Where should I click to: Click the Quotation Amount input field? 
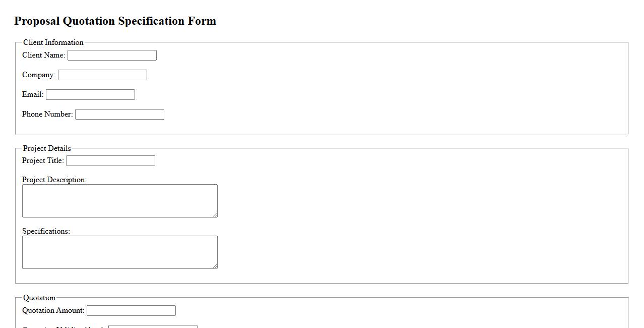(x=131, y=311)
